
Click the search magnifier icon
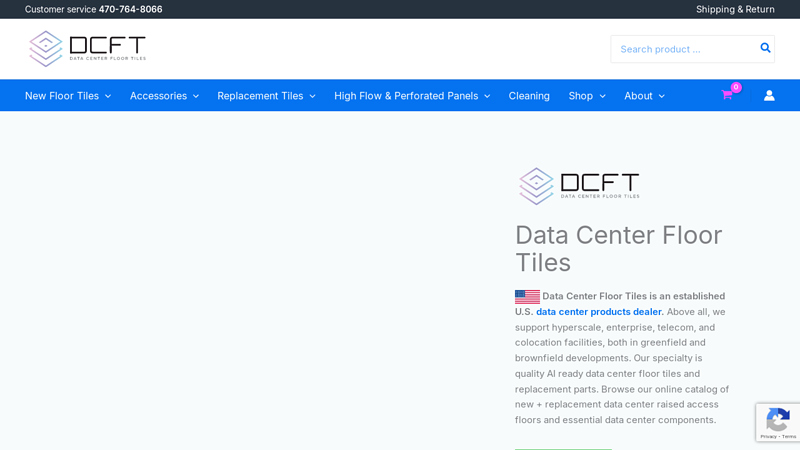[765, 48]
